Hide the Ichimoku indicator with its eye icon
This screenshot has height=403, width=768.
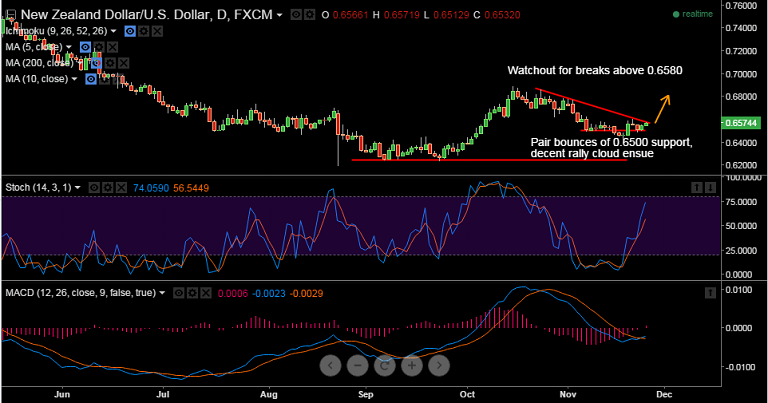pyautogui.click(x=130, y=31)
